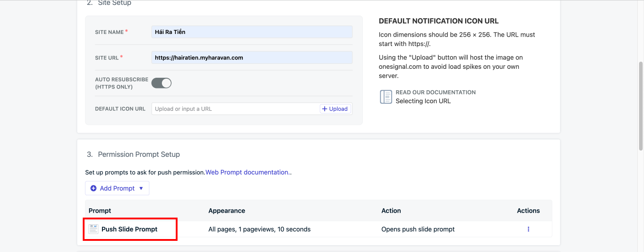Click the Opens push slide prompt cell
This screenshot has width=644, height=252.
(418, 229)
